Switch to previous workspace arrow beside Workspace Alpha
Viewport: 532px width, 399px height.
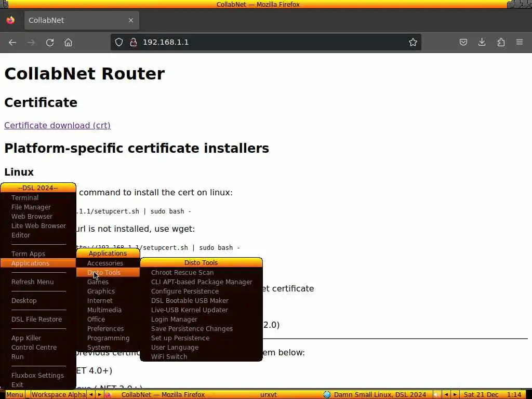(x=91, y=395)
